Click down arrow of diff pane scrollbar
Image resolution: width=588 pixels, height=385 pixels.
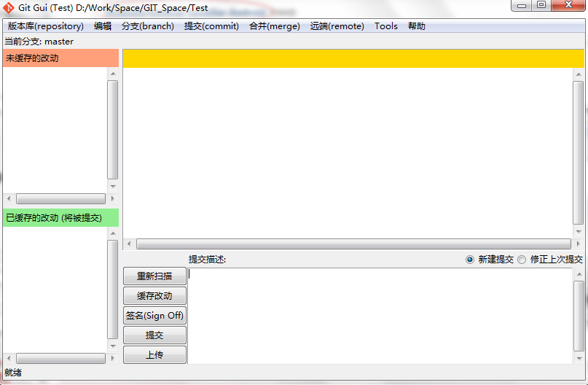point(579,232)
